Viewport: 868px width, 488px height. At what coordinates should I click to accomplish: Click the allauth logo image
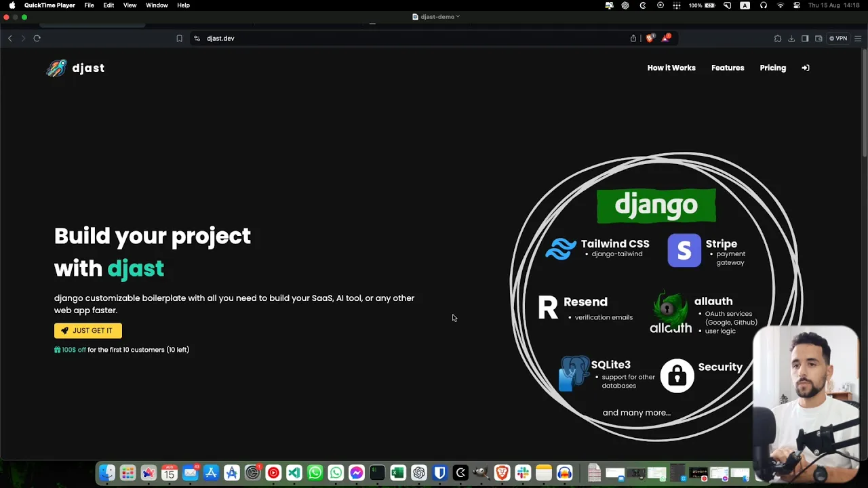tap(671, 313)
